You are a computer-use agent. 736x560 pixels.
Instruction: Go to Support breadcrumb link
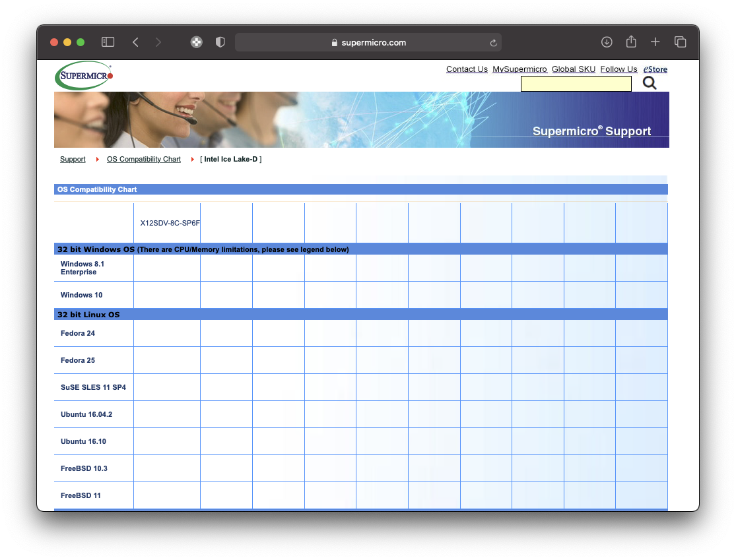[73, 160]
